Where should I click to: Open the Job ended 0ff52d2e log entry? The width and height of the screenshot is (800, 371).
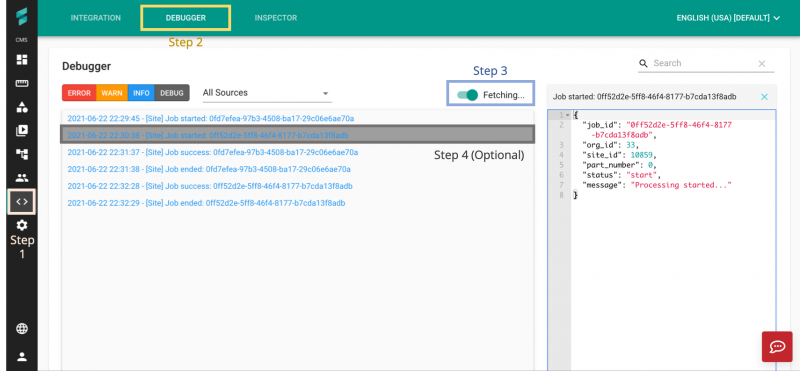pos(206,203)
